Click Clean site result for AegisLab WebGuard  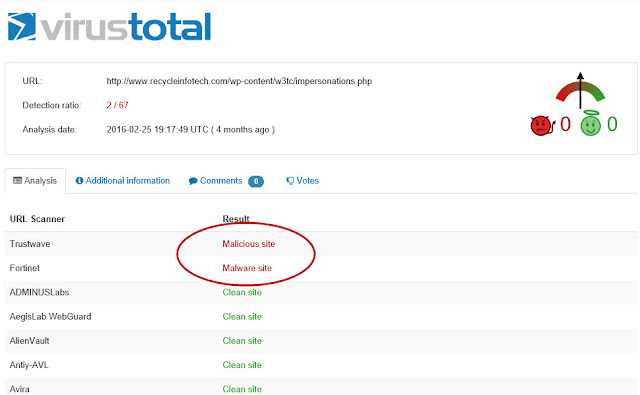pyautogui.click(x=242, y=316)
